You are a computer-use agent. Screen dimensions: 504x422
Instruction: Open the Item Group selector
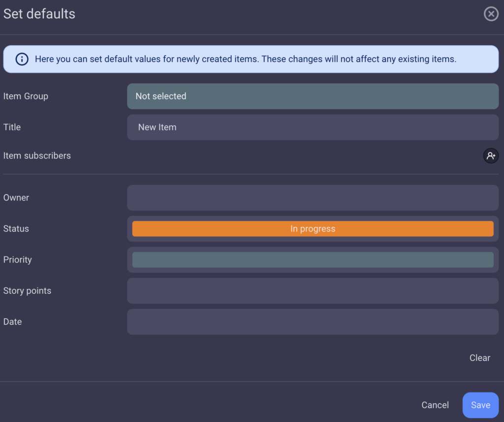313,96
